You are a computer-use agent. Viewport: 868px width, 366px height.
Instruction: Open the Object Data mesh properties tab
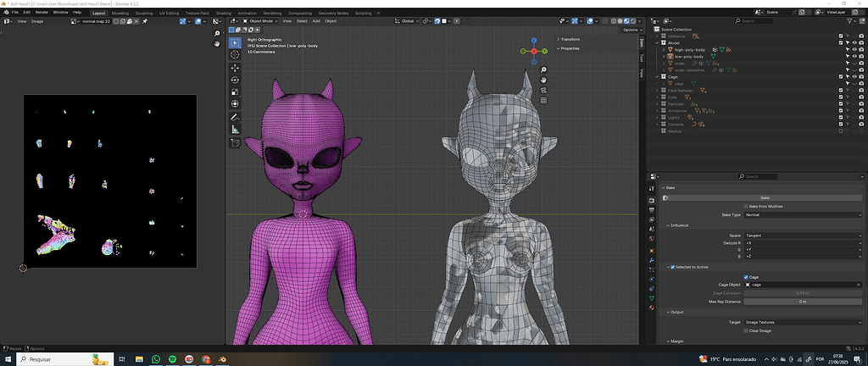(x=651, y=298)
